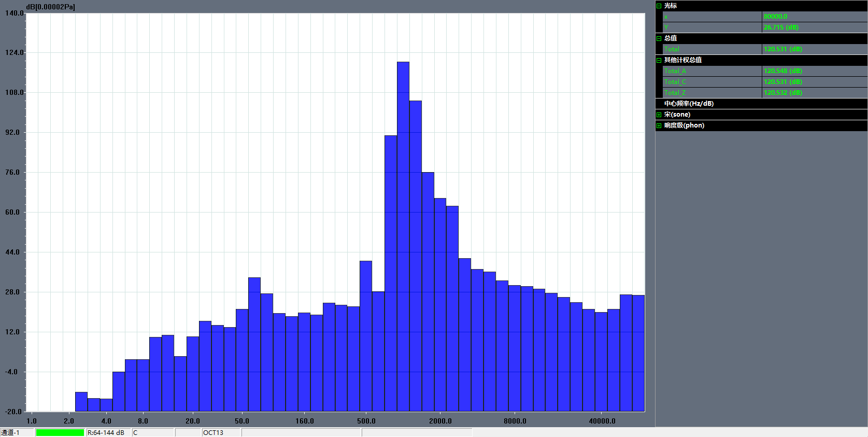Select the Total_A weighted value row
868x437 pixels.
(x=782, y=71)
